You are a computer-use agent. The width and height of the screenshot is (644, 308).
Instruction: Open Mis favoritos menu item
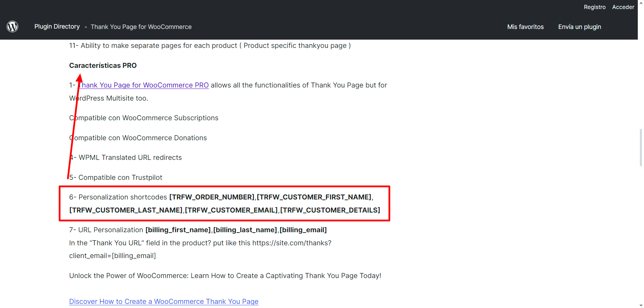pyautogui.click(x=525, y=27)
